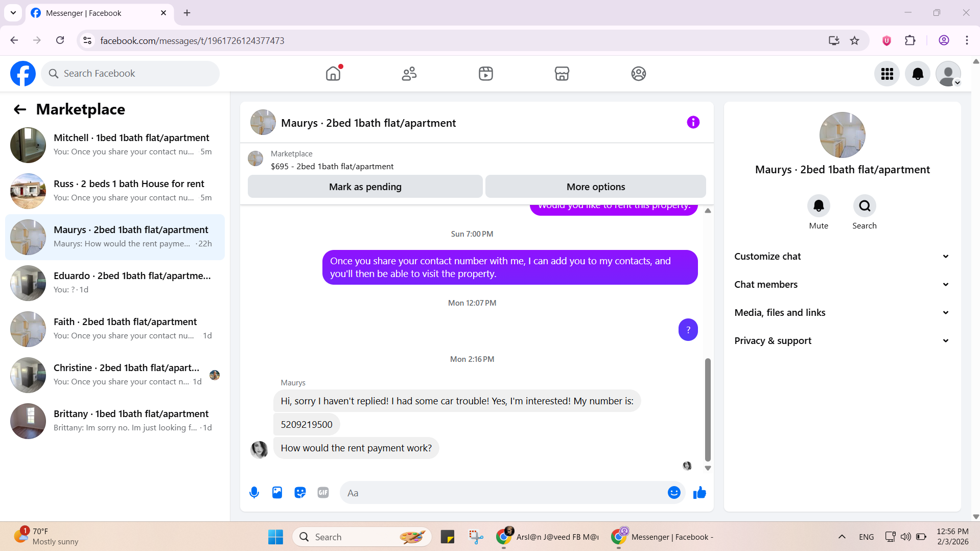This screenshot has width=980, height=551.
Task: Open the Eduardo 2bed 1bath conversation
Action: pos(115,283)
